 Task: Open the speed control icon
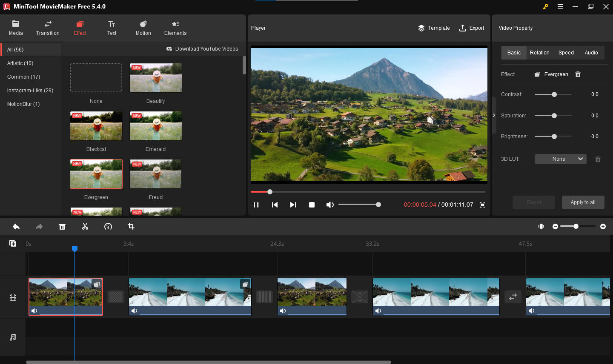(108, 227)
